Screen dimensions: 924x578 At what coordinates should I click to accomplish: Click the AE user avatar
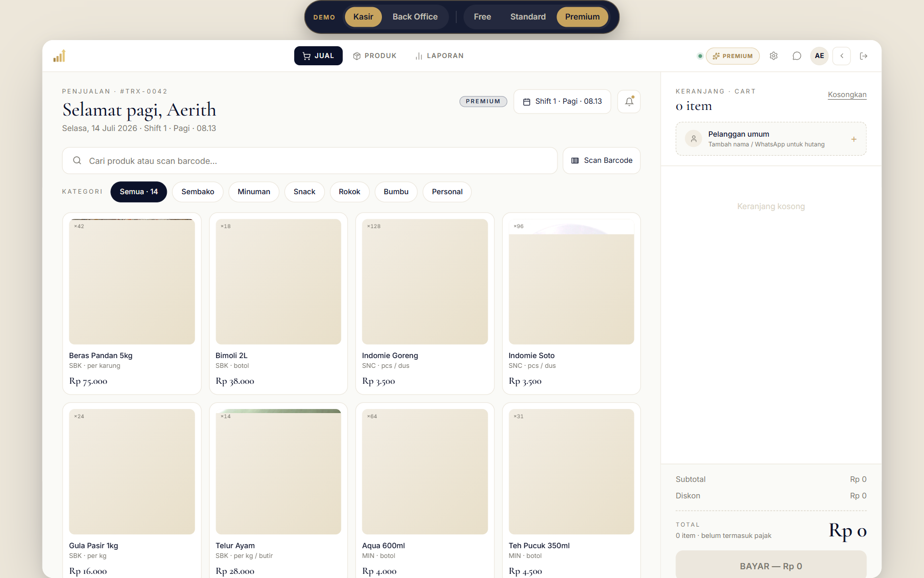(x=819, y=56)
